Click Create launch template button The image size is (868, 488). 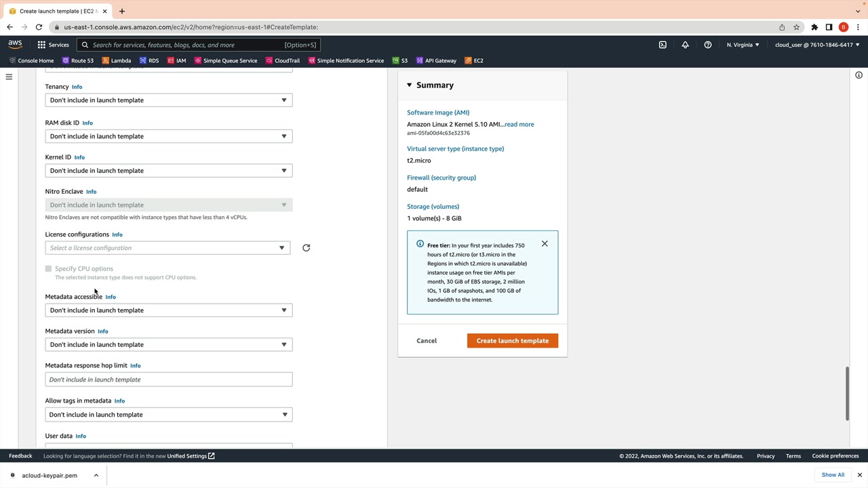click(x=513, y=341)
